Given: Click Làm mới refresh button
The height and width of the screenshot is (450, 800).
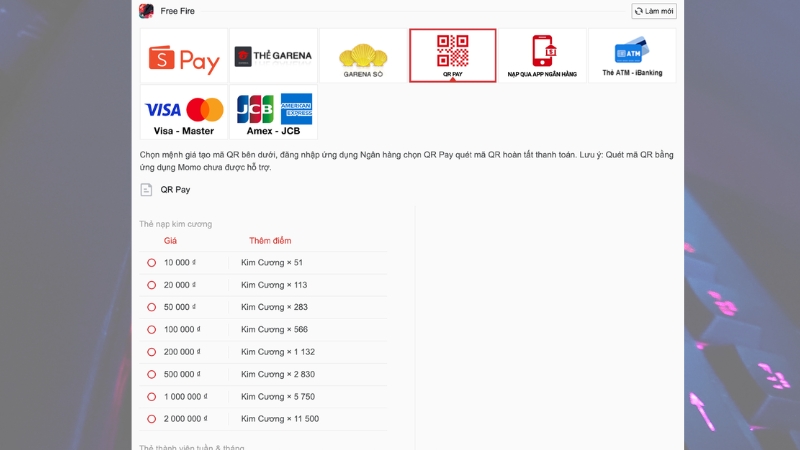Looking at the screenshot, I should pos(654,11).
